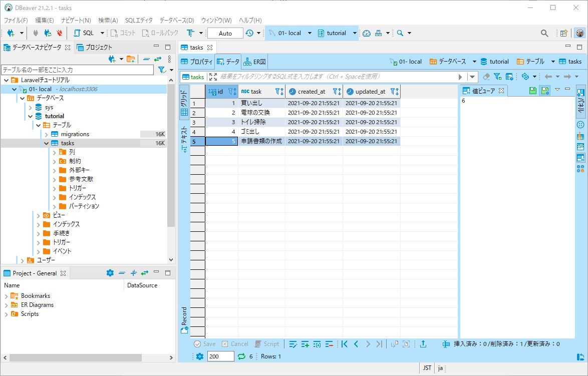The image size is (588, 376).
Task: Click the id column sort/filter icon
Action: tap(232, 92)
